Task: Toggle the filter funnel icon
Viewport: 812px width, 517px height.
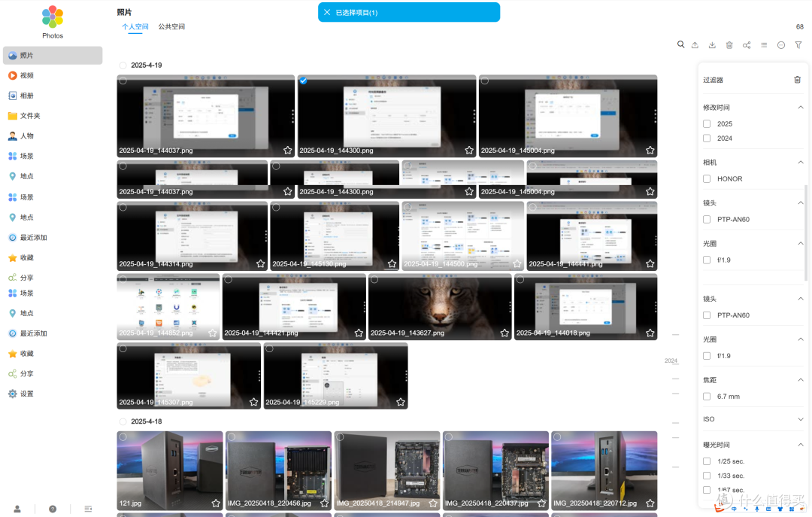Action: pyautogui.click(x=798, y=45)
